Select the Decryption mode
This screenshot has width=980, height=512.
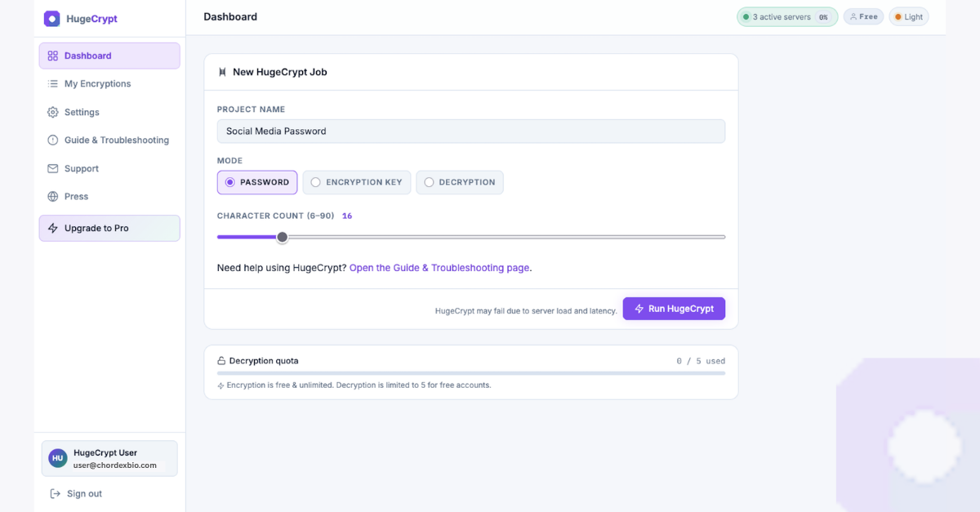(460, 182)
